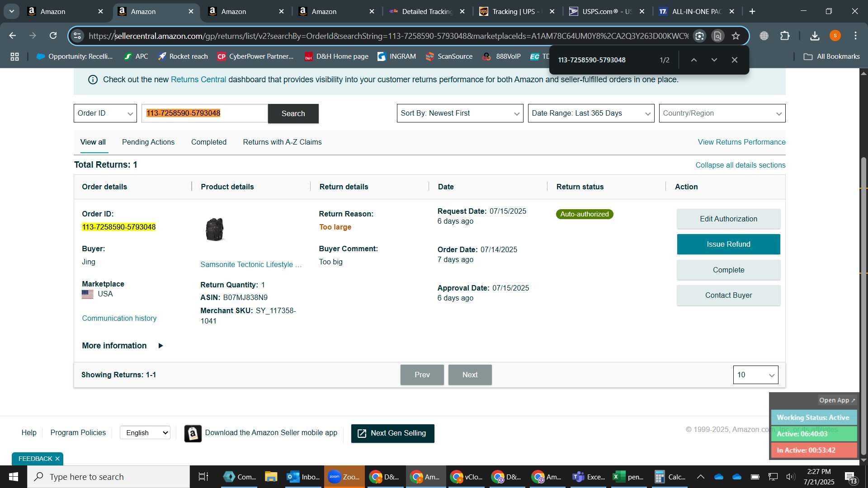Viewport: 868px width, 488px height.
Task: Click the Google Lens icon in address bar
Action: [699, 36]
